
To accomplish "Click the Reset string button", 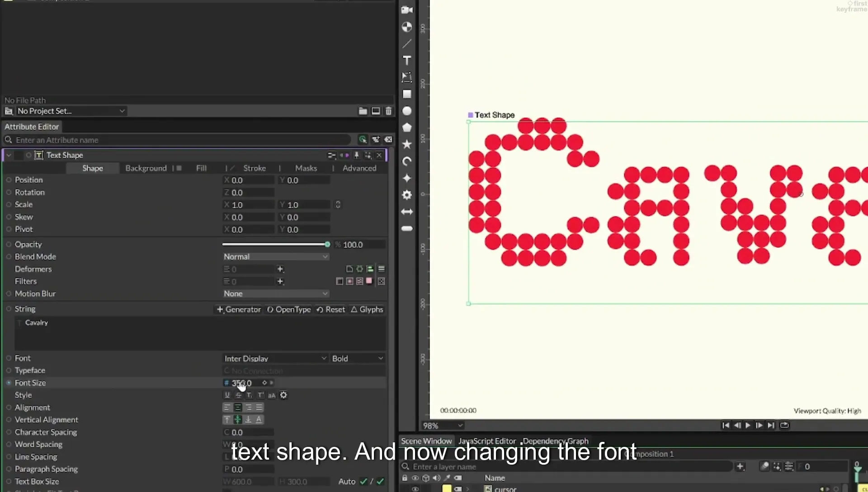I will click(x=330, y=309).
